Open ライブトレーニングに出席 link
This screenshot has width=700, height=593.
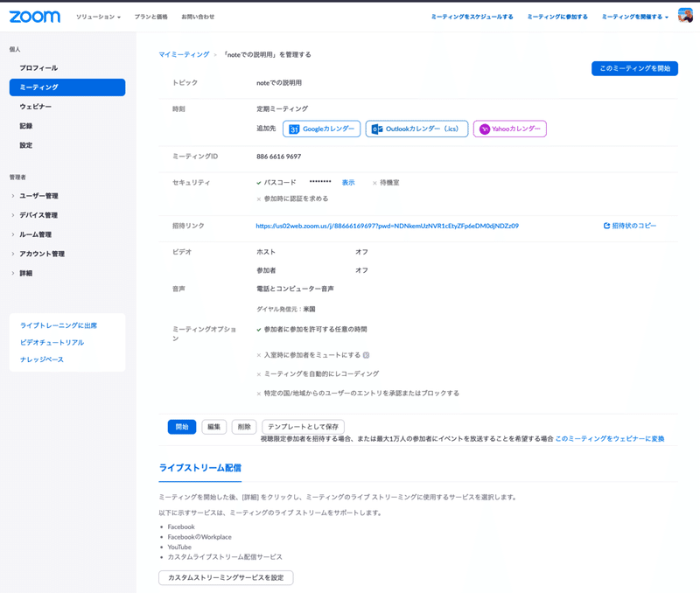tap(59, 325)
